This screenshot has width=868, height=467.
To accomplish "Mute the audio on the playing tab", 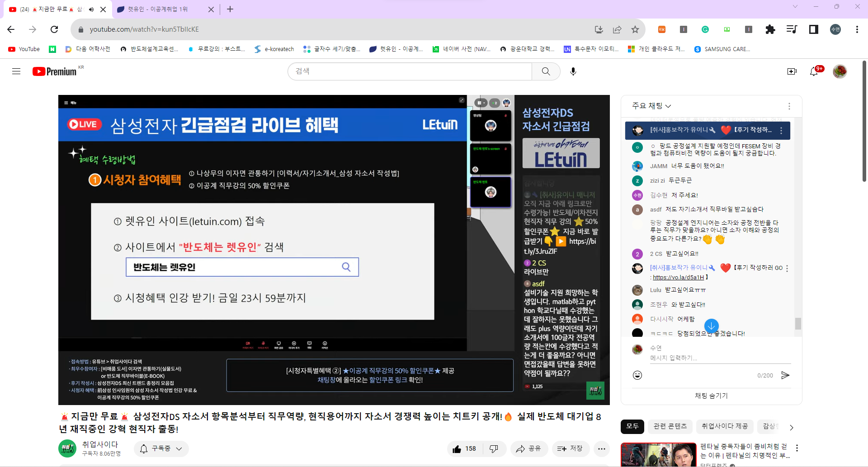I will (91, 9).
